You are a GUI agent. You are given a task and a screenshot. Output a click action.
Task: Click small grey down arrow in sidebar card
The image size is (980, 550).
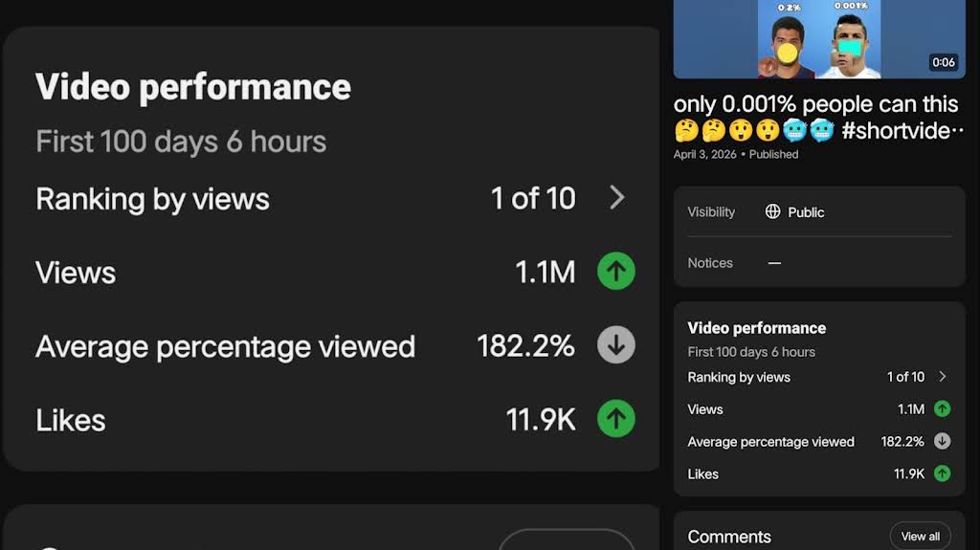pos(942,441)
